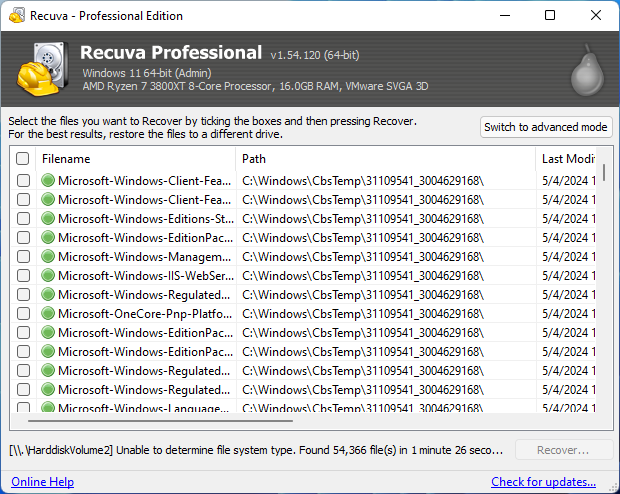This screenshot has height=494, width=620.
Task: Click the path cell of Microsoft-Windows-Managem... row
Action: pos(386,257)
